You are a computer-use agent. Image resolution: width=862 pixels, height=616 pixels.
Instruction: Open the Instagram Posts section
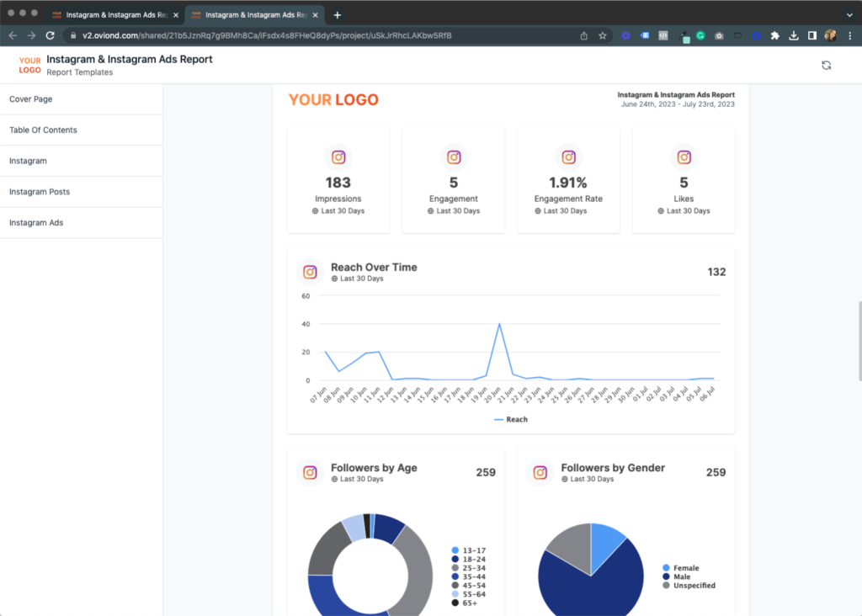tap(82, 192)
